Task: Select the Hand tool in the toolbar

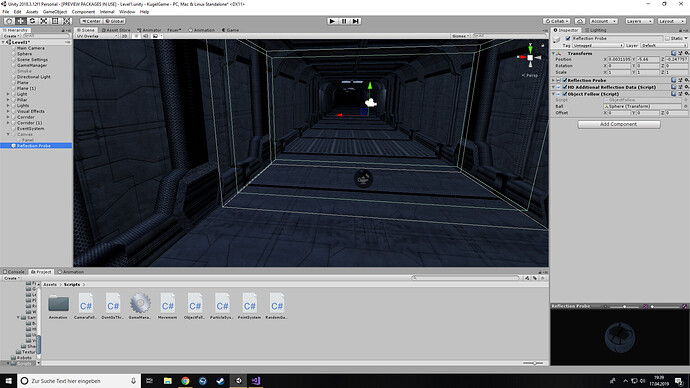Action: (9, 21)
